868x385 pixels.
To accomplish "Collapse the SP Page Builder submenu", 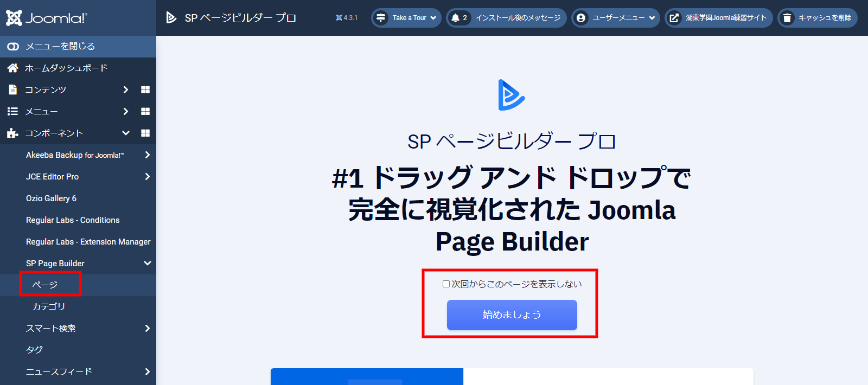I will click(147, 264).
